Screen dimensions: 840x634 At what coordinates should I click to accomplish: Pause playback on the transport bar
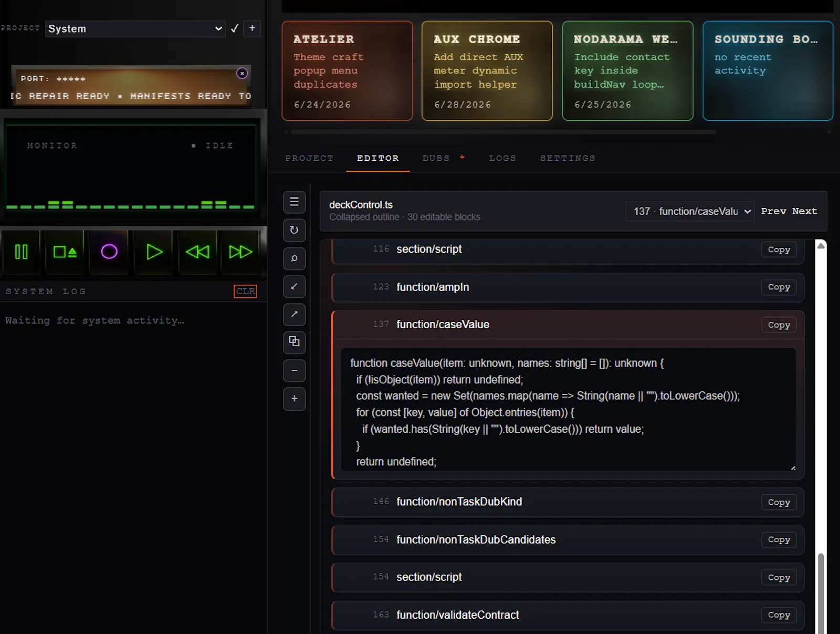point(22,252)
